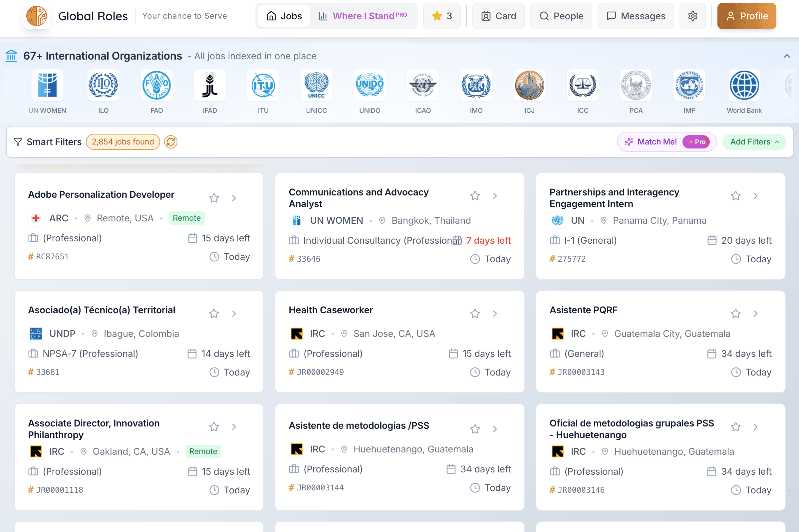Click the Ibague, Colombia location
Image resolution: width=799 pixels, height=532 pixels.
tap(141, 334)
